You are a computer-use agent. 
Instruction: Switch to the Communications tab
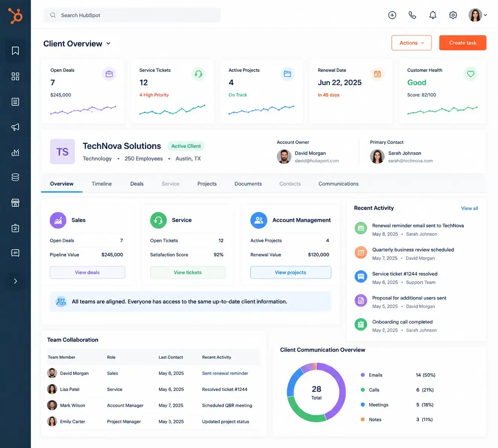pos(338,184)
